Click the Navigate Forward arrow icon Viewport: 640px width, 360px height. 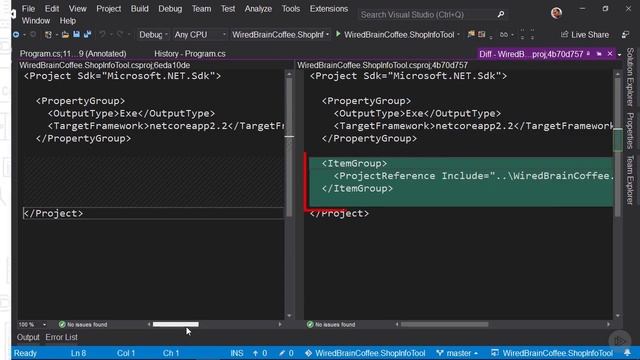(33, 35)
